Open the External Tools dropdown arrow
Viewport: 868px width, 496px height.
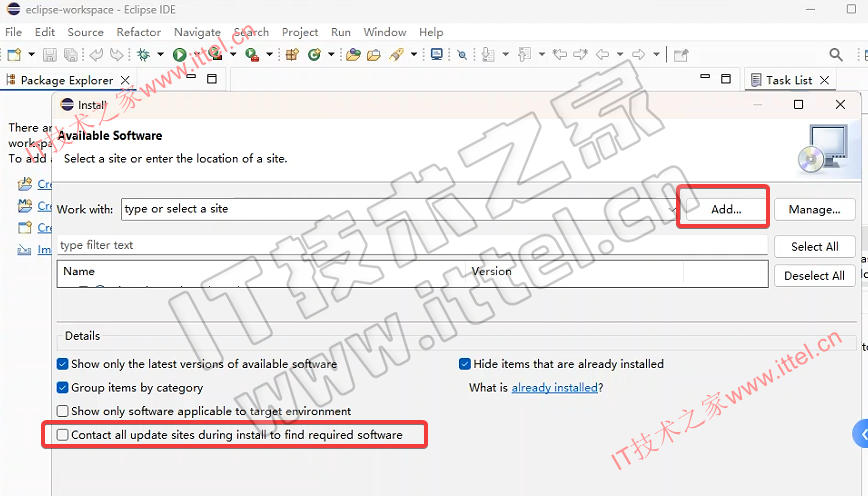(270, 54)
